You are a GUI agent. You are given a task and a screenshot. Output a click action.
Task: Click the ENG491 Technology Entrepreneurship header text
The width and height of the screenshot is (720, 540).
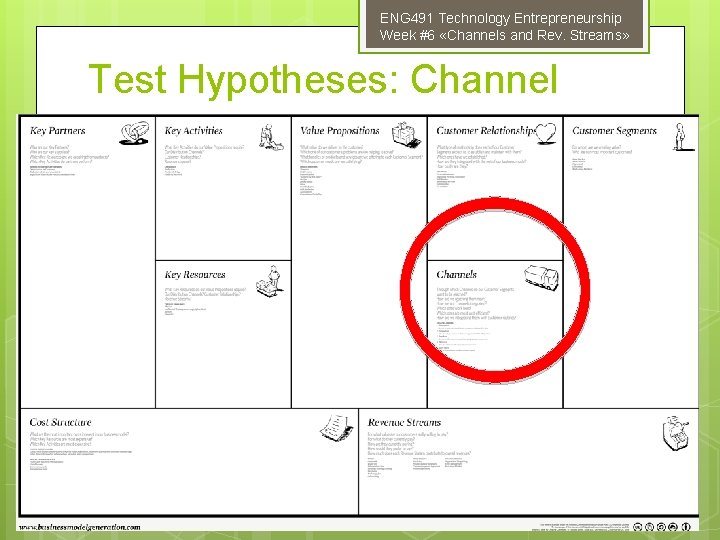[x=501, y=18]
